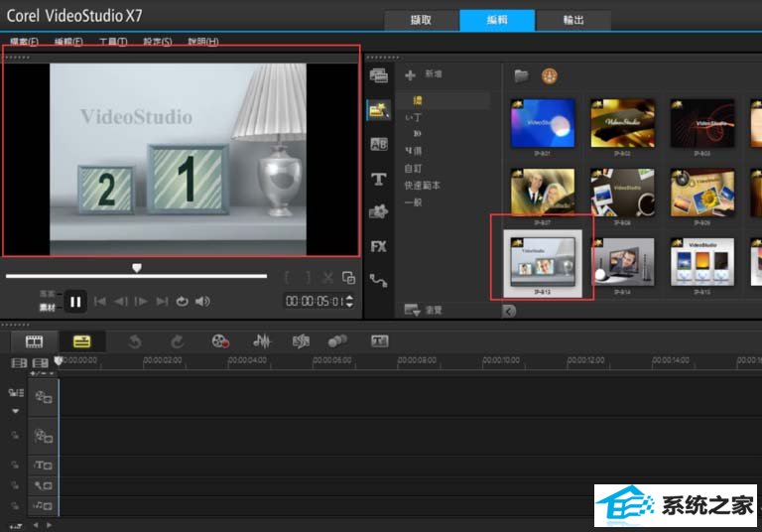Open the Tools (T) menu
762x532 pixels.
tap(113, 42)
